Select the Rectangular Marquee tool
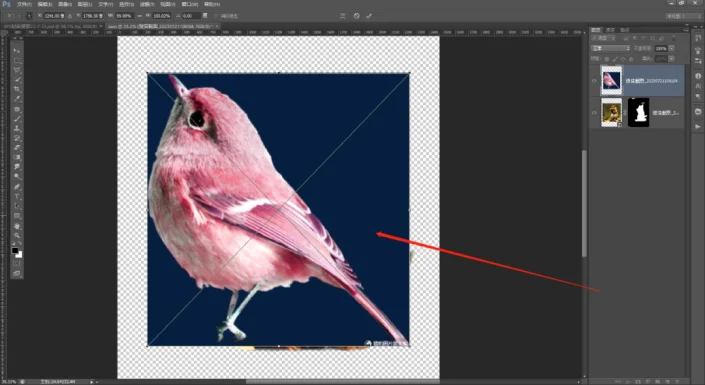The height and width of the screenshot is (385, 705). pyautogui.click(x=17, y=60)
